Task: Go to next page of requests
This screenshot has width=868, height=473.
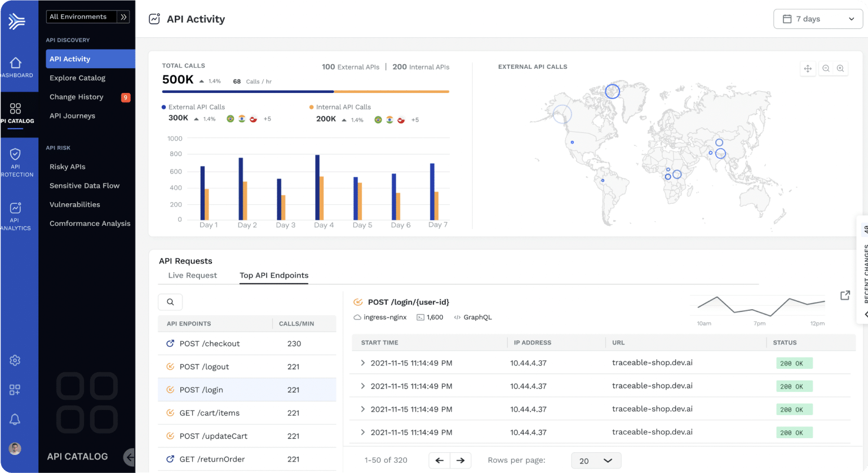Action: pos(460,461)
